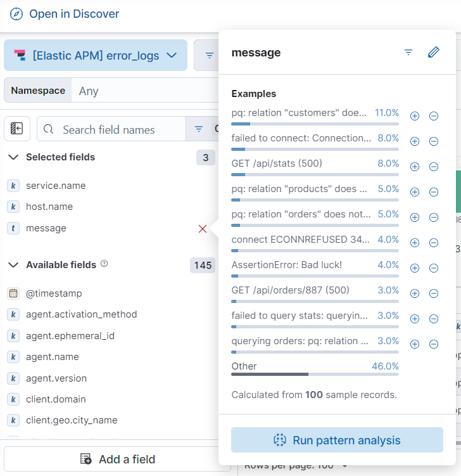Screen dimensions: 461x476
Task: Filter for 'pq: relation "orders"' with plus icon
Action: 415,217
